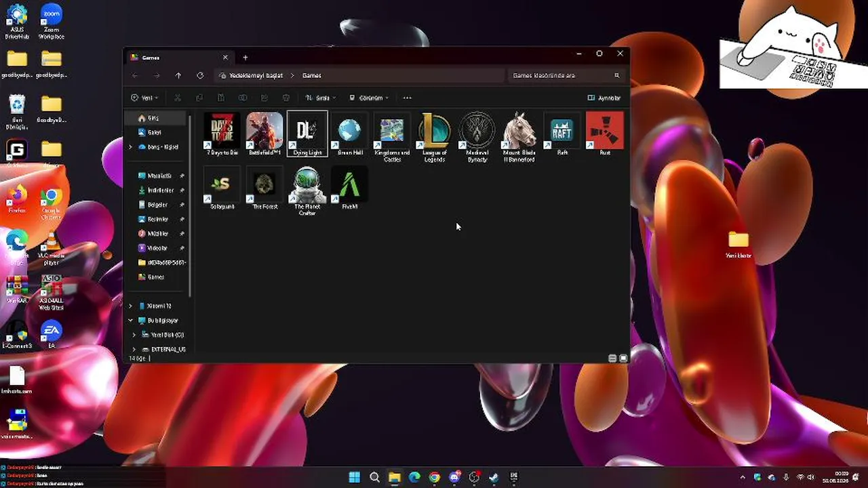Click the Rust game shortcut
Image resolution: width=868 pixels, height=488 pixels.
pyautogui.click(x=605, y=134)
